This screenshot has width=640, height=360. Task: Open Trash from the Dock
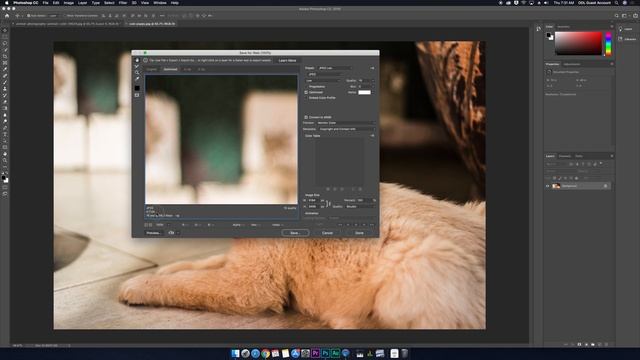(404, 353)
